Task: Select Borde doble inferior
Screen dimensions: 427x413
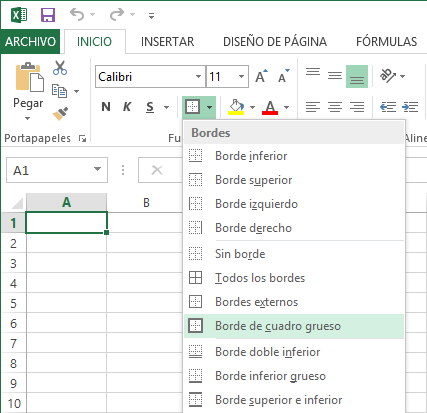Action: (x=294, y=352)
